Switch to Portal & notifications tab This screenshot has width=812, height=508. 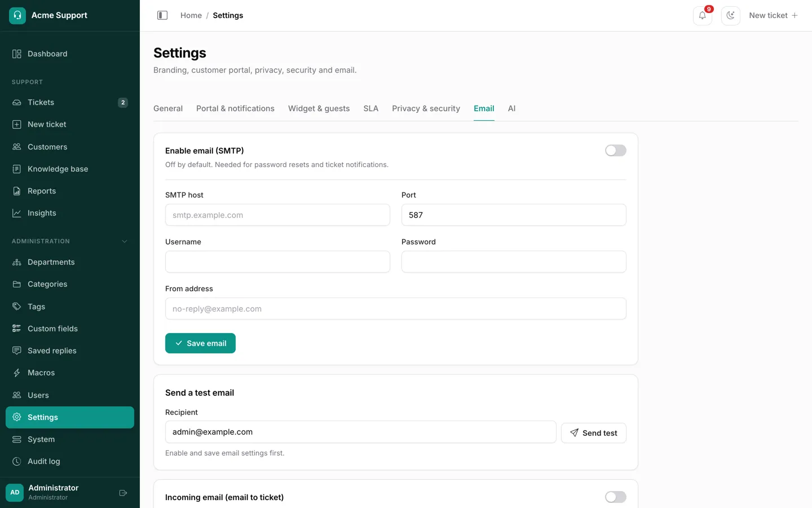coord(235,108)
